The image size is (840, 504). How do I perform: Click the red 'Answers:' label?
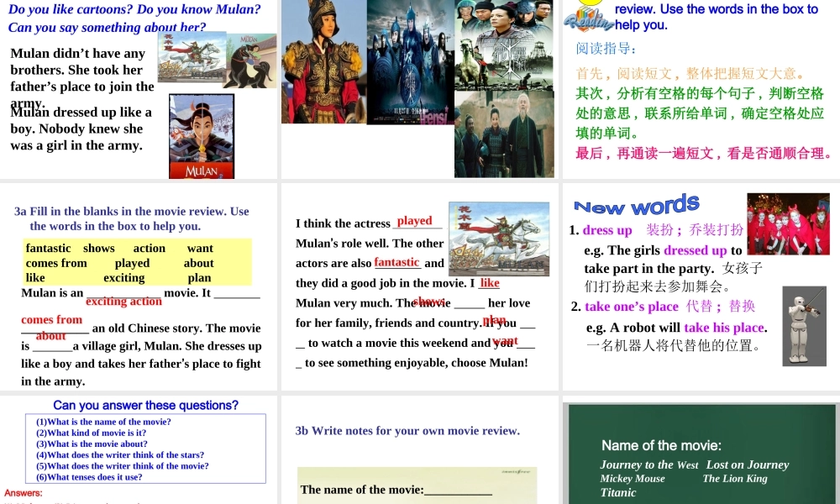[23, 493]
